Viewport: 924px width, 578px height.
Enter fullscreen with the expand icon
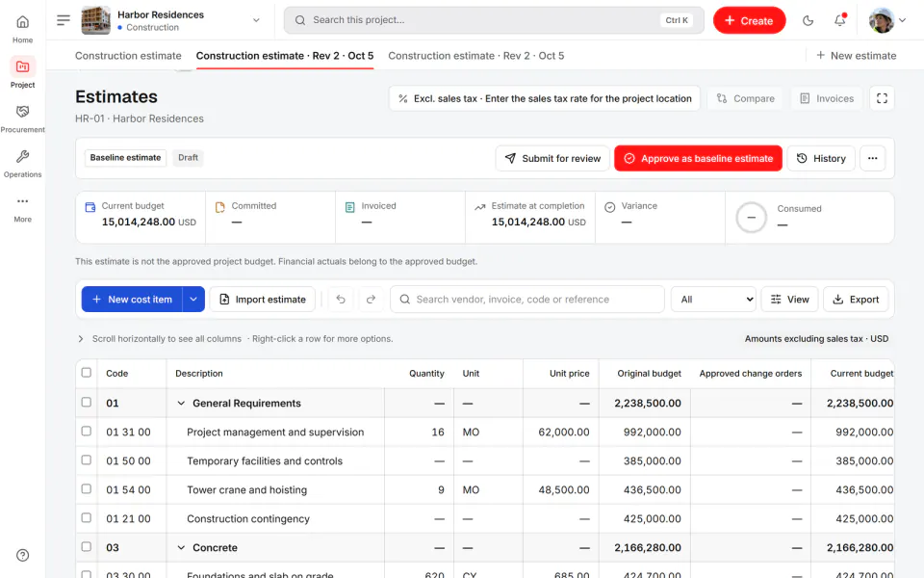point(882,98)
